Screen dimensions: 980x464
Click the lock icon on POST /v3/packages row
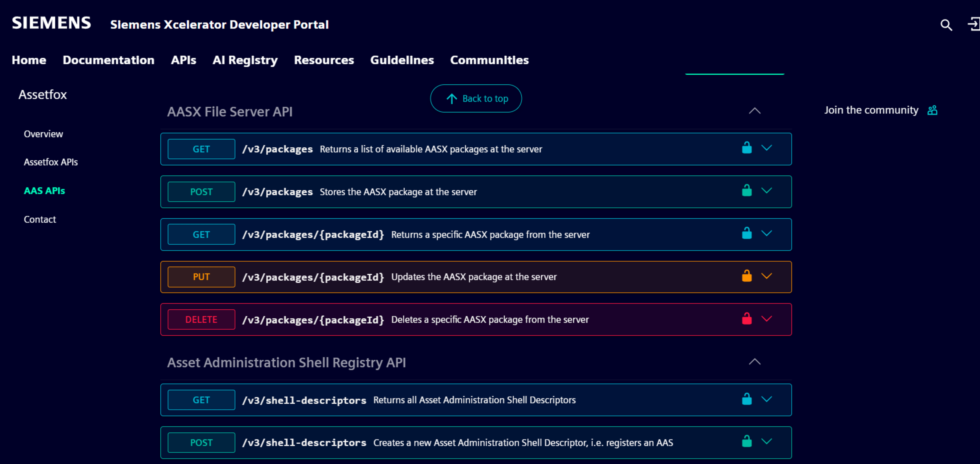747,190
